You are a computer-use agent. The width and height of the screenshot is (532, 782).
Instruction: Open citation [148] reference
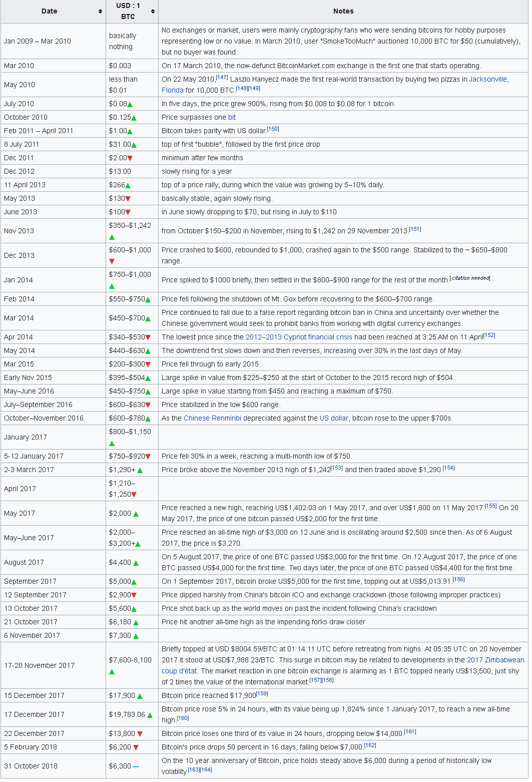coord(242,88)
